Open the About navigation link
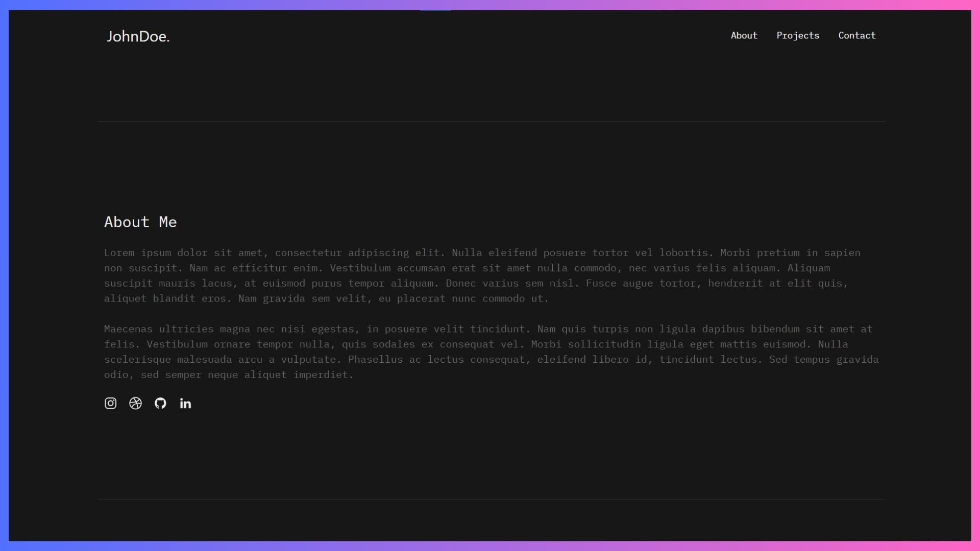 click(744, 35)
